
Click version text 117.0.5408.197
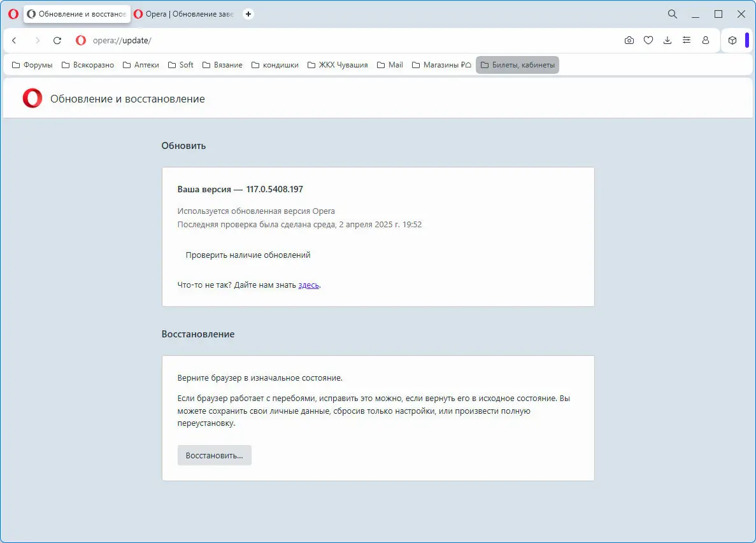275,189
